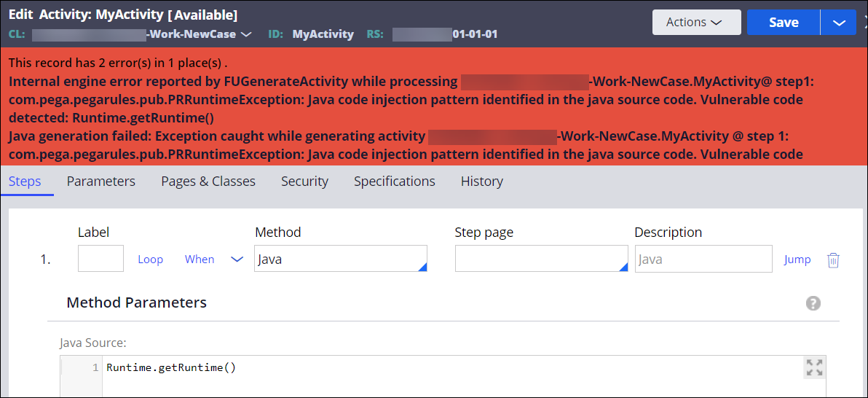
Task: Open Method Parameters help icon
Action: tap(813, 303)
